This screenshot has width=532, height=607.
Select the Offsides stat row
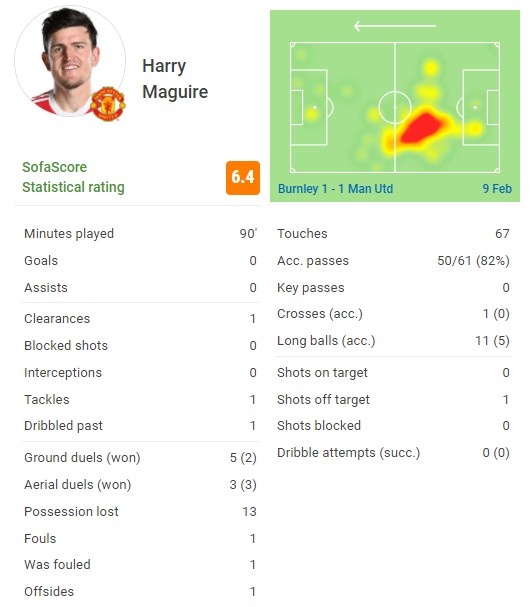[140, 592]
